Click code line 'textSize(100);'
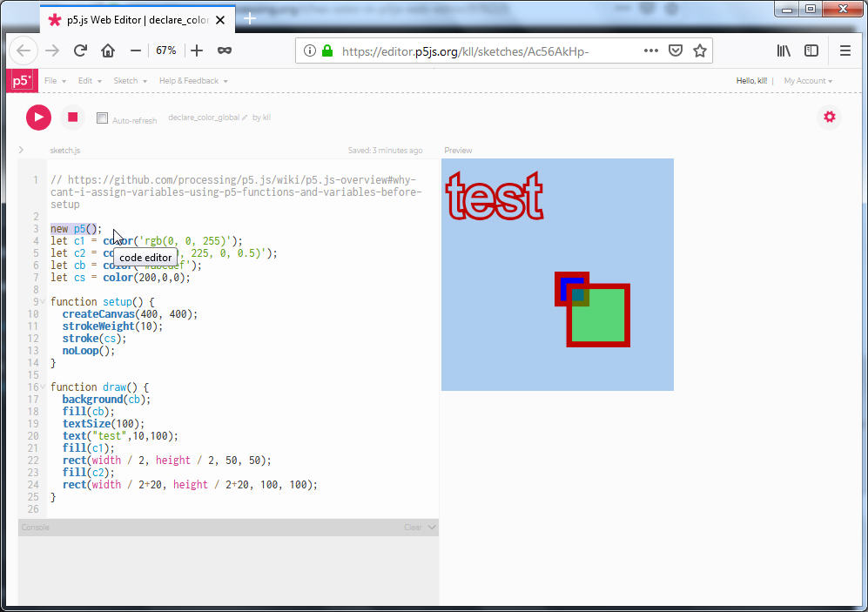The image size is (868, 612). pyautogui.click(x=103, y=423)
